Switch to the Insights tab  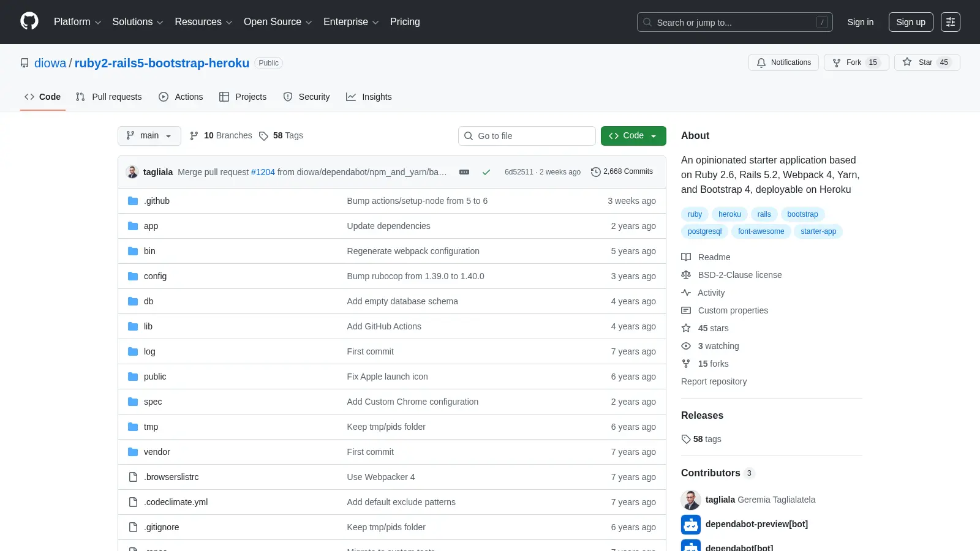pos(369,97)
